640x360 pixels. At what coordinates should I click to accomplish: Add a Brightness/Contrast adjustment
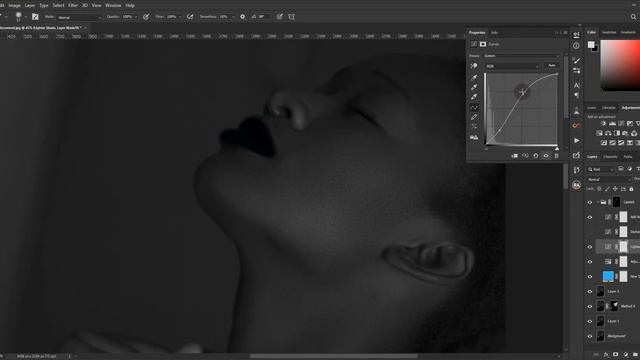(x=604, y=124)
